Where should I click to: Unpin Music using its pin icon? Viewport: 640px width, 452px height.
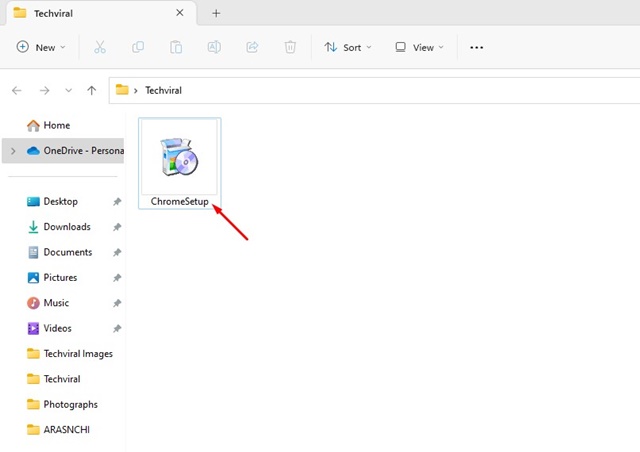point(117,303)
